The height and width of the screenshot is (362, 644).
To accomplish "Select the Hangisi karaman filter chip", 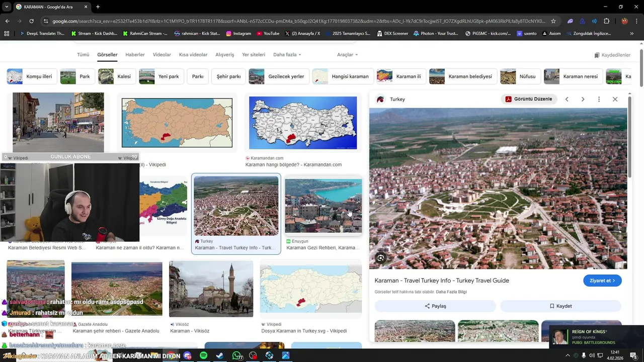I will click(343, 76).
